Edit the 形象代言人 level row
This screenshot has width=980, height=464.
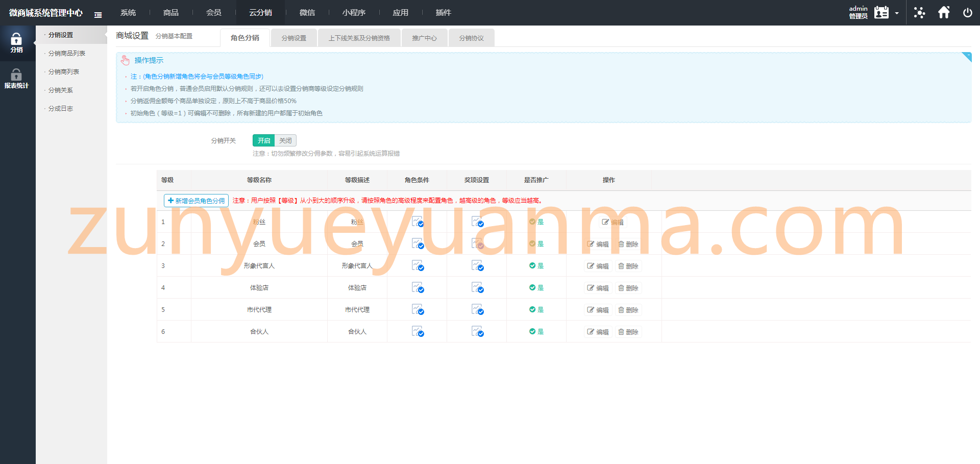[598, 266]
